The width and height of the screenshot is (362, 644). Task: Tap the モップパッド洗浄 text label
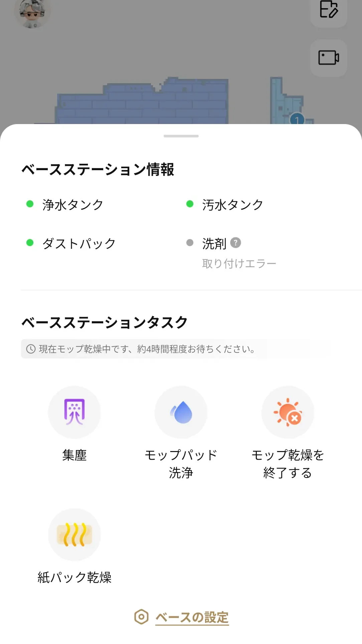pyautogui.click(x=181, y=464)
